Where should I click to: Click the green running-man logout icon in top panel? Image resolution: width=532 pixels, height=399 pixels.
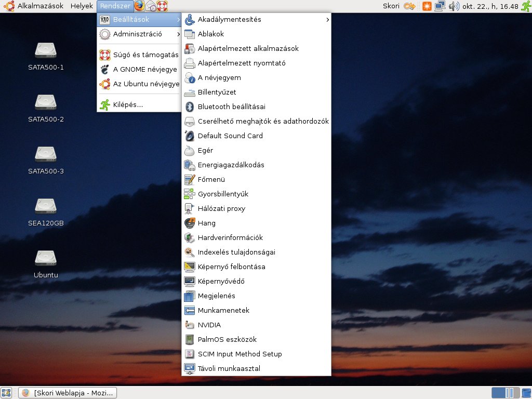click(525, 6)
